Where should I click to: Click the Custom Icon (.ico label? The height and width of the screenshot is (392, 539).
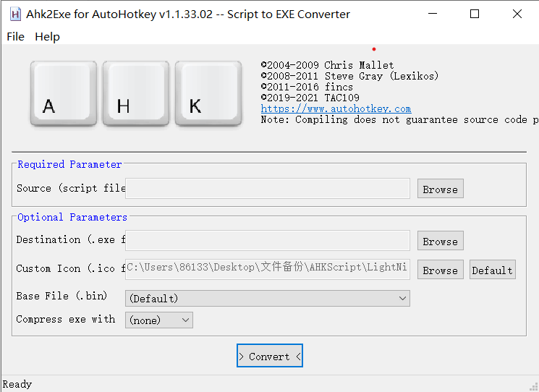point(70,268)
